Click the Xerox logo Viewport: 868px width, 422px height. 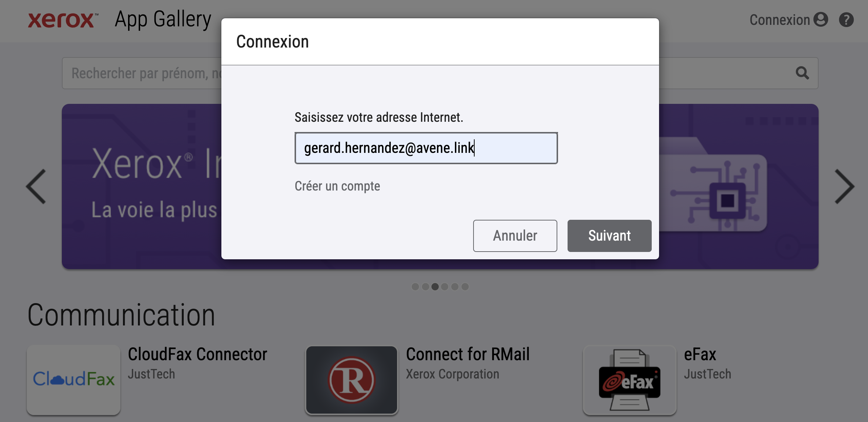point(63,20)
